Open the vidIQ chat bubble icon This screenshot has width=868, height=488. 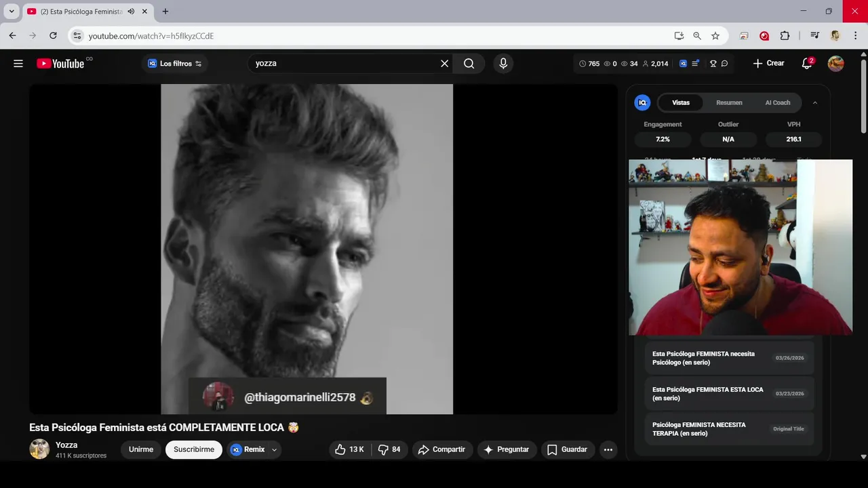click(x=724, y=63)
